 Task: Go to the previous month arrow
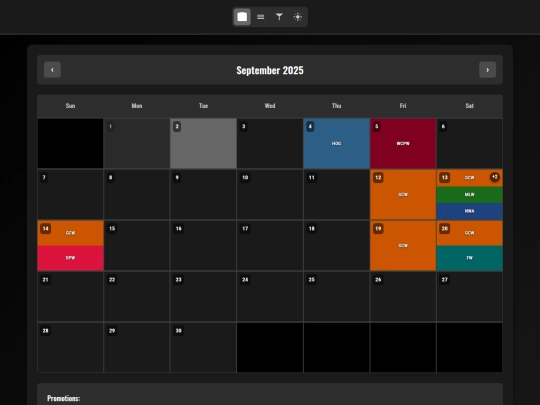(52, 70)
